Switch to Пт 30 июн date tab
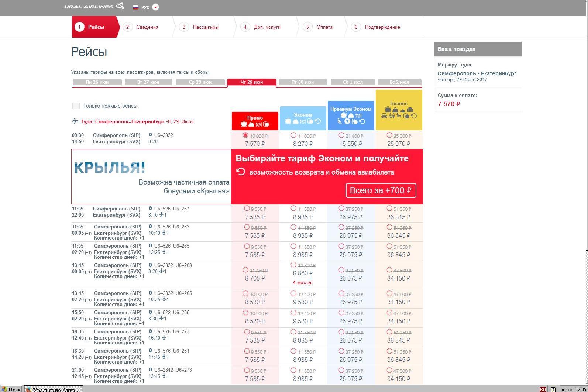 point(303,82)
